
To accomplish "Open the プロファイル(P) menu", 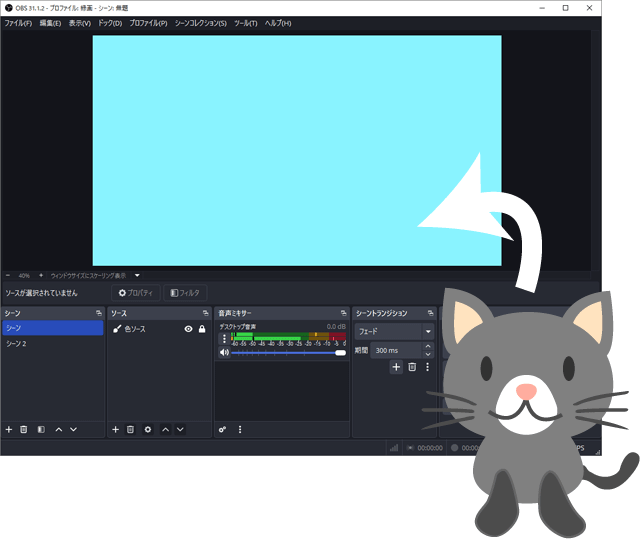I will point(148,23).
